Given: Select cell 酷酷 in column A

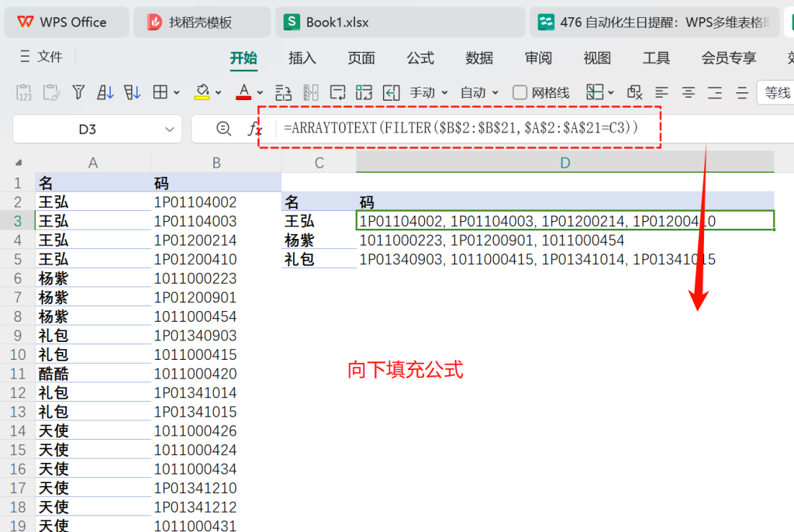Looking at the screenshot, I should coord(93,374).
